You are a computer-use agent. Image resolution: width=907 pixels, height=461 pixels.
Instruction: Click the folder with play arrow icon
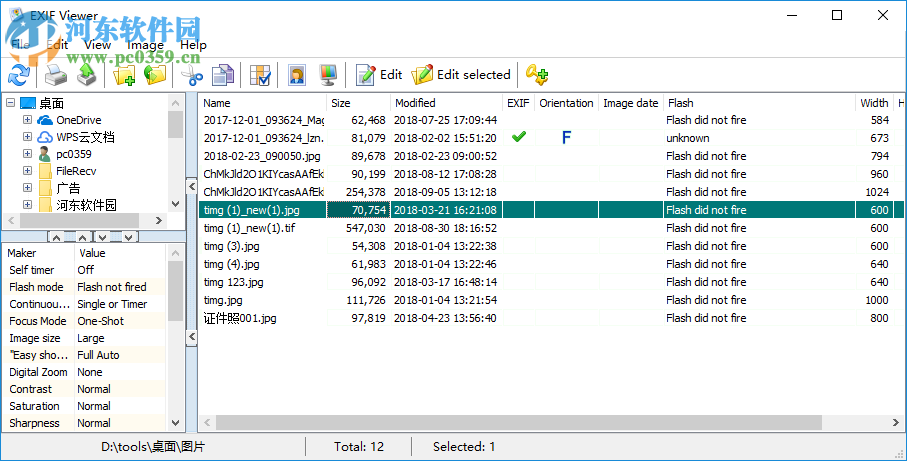pyautogui.click(x=155, y=75)
